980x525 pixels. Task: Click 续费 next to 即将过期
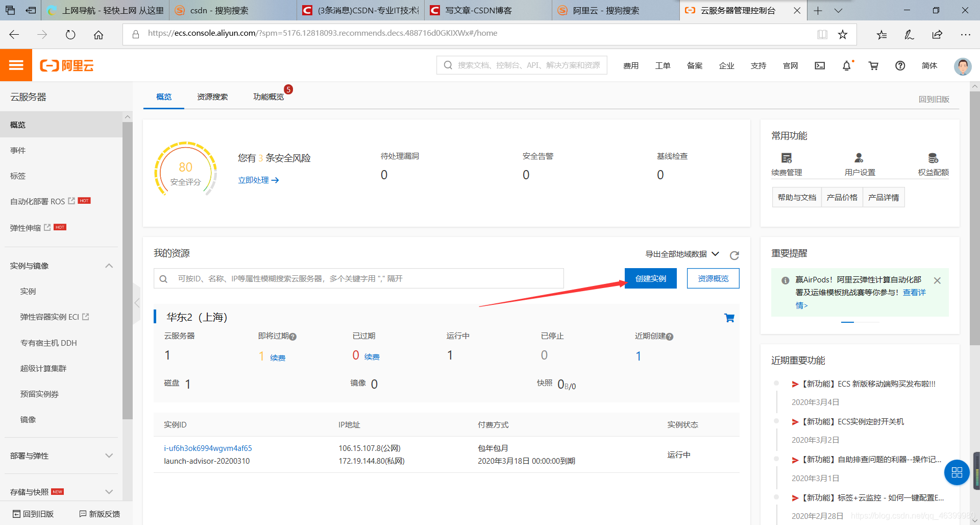click(x=278, y=357)
